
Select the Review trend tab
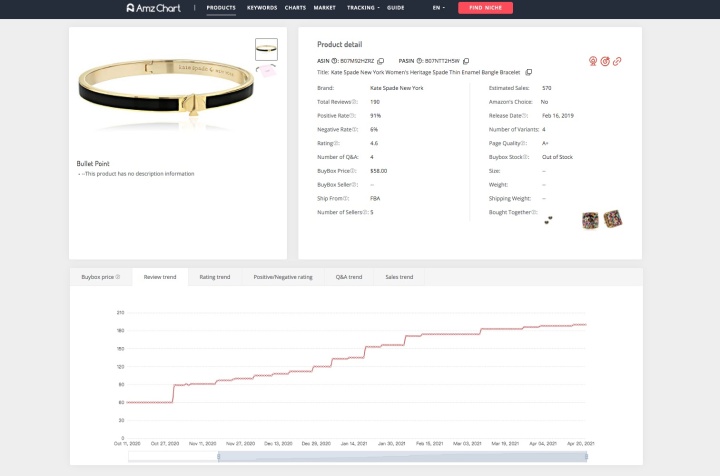tap(160, 277)
